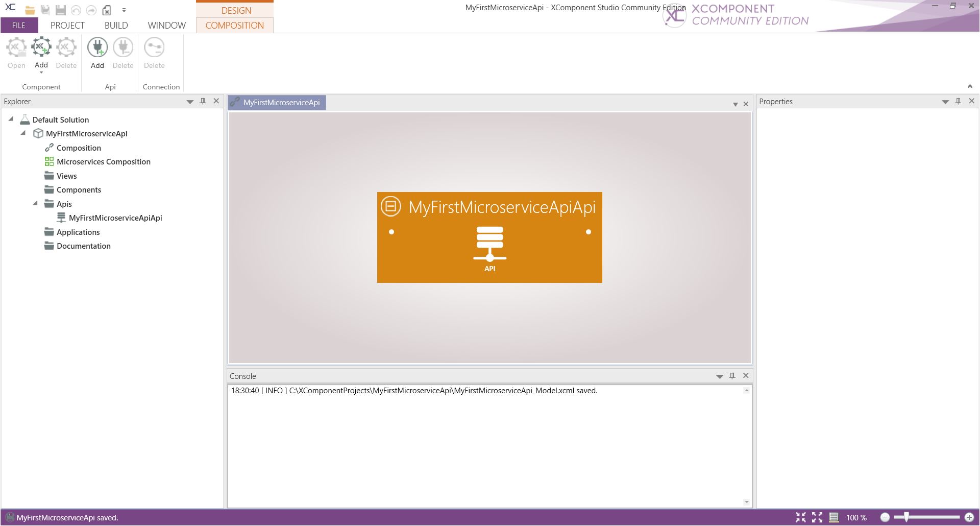The height and width of the screenshot is (526, 980).
Task: Click the DESIGN contextual tab header
Action: tap(236, 10)
